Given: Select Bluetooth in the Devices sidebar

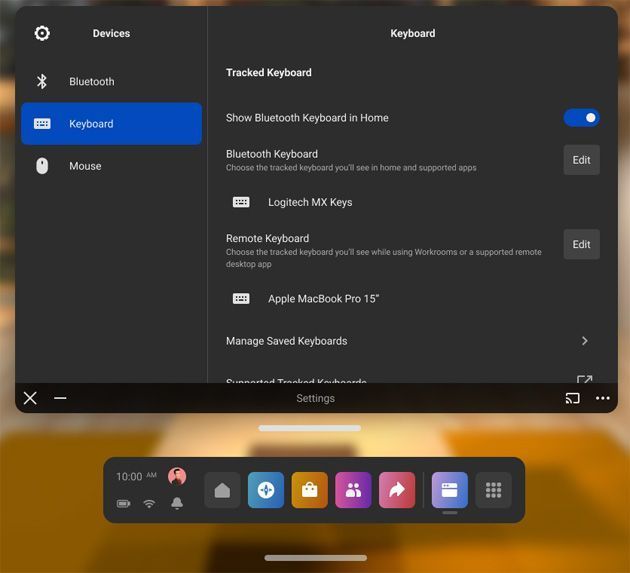Looking at the screenshot, I should (92, 82).
